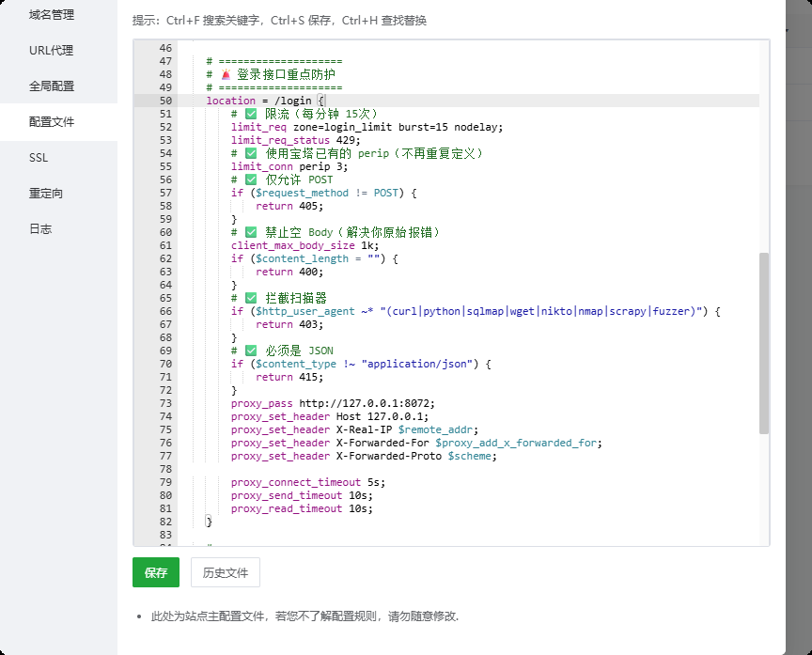Open the SSL settings tab
Image resolution: width=812 pixels, height=655 pixels.
(39, 158)
